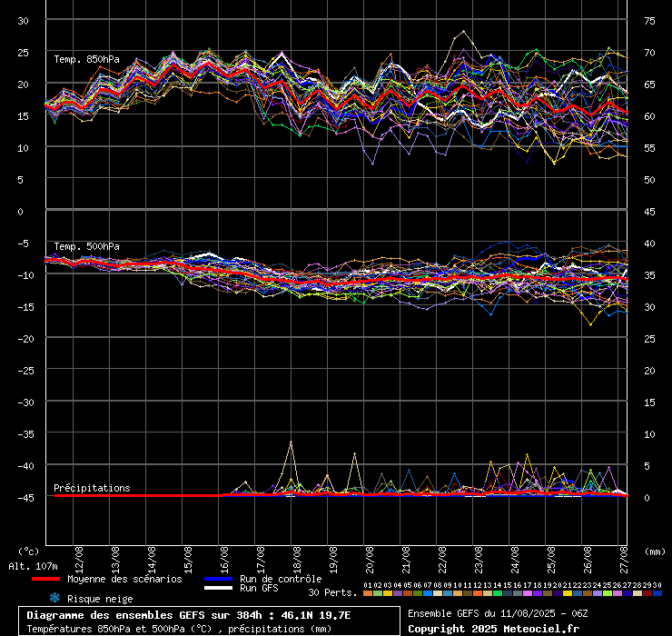Click the 55 precipitation axis value

[649, 148]
